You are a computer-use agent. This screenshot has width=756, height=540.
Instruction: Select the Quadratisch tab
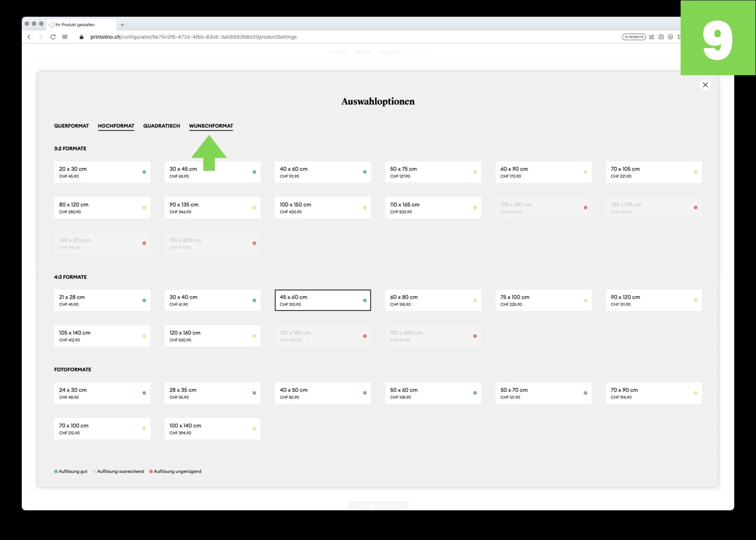161,126
